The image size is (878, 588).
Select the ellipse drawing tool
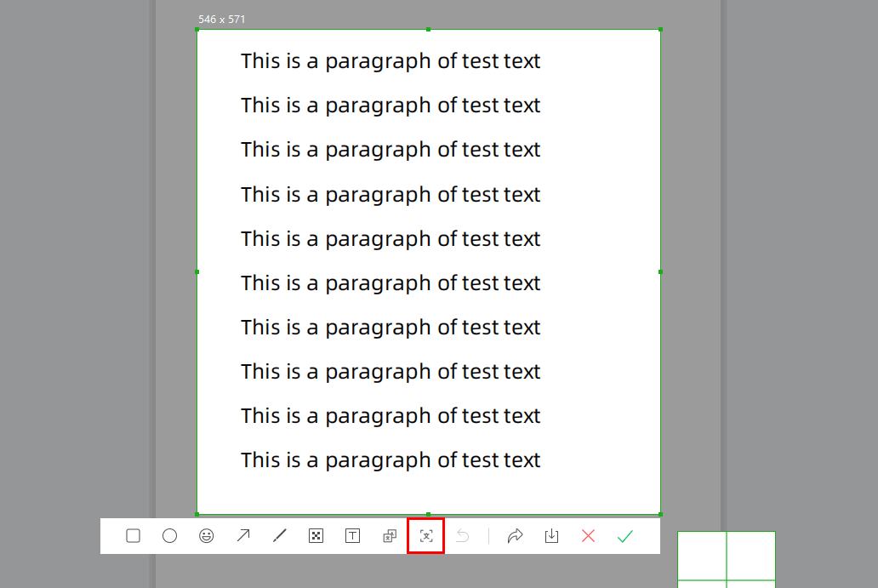click(x=170, y=536)
